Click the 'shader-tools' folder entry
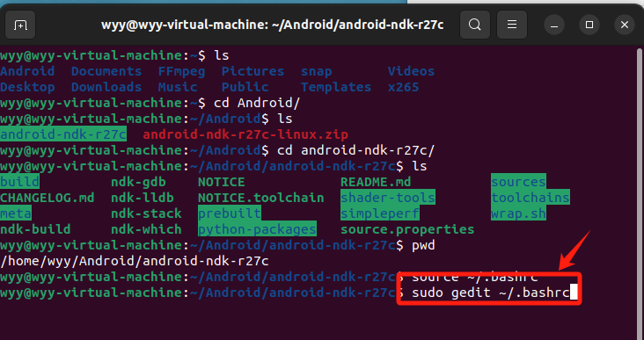This screenshot has width=644, height=340. tap(388, 198)
